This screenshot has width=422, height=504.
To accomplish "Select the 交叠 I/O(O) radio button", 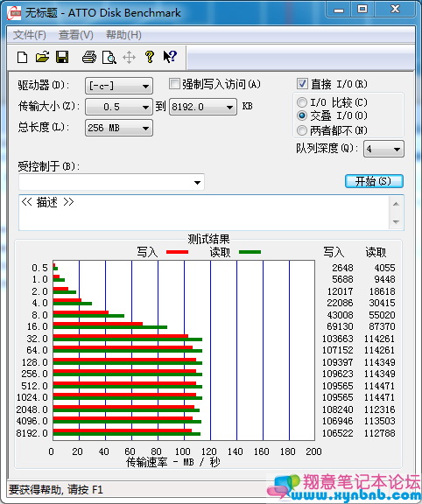I will point(302,115).
